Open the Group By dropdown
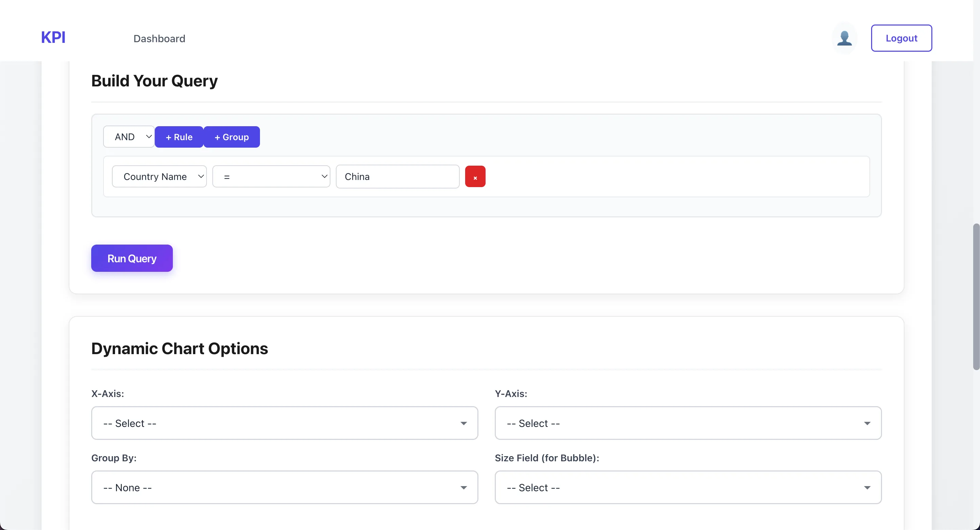The height and width of the screenshot is (530, 980). (284, 487)
